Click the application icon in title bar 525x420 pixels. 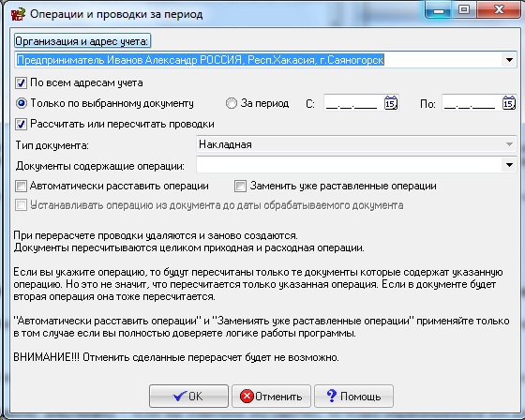(18, 14)
